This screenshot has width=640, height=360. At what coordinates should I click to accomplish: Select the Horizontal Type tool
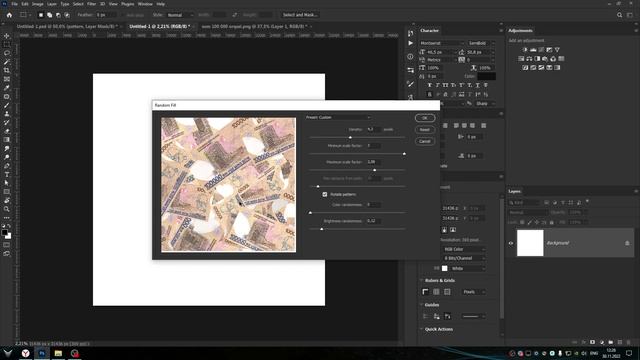click(7, 174)
